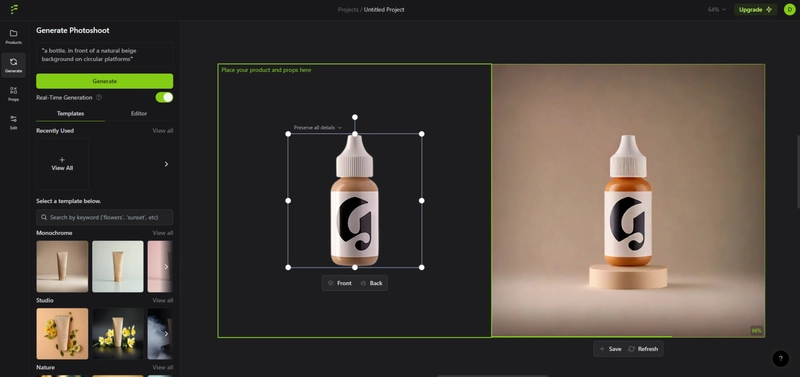
Task: Click View all next to Nature
Action: [x=163, y=367]
